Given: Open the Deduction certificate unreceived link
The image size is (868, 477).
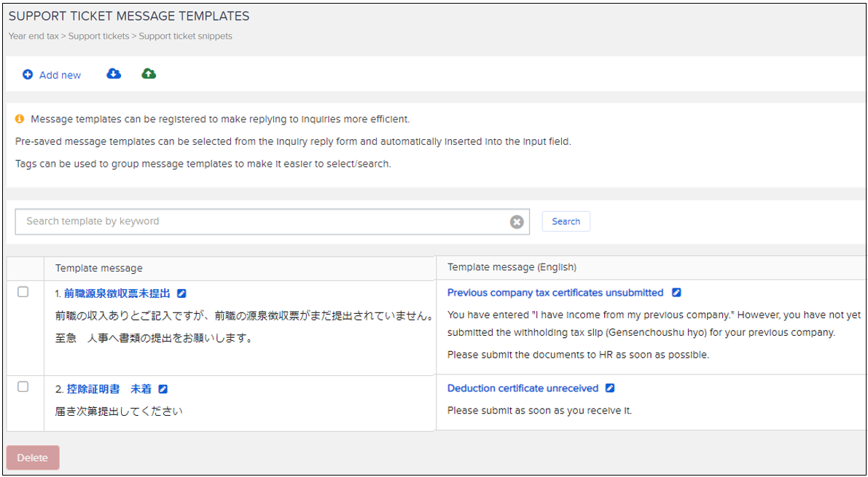Looking at the screenshot, I should click(x=523, y=388).
